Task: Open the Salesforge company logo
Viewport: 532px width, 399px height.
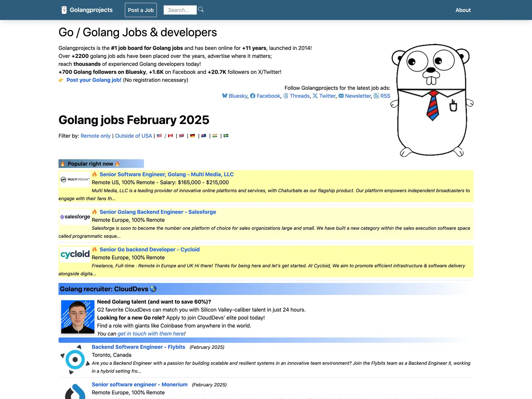Action: click(x=75, y=217)
